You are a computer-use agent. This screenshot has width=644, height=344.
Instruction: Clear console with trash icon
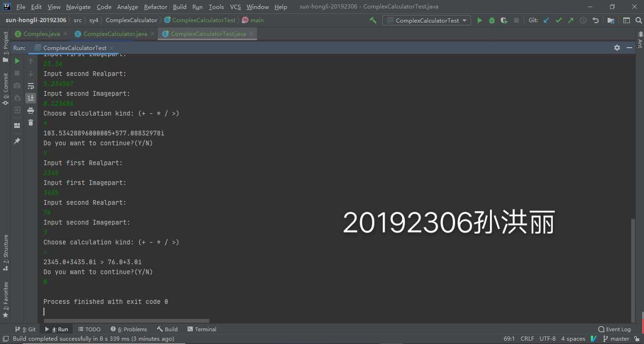pos(31,123)
